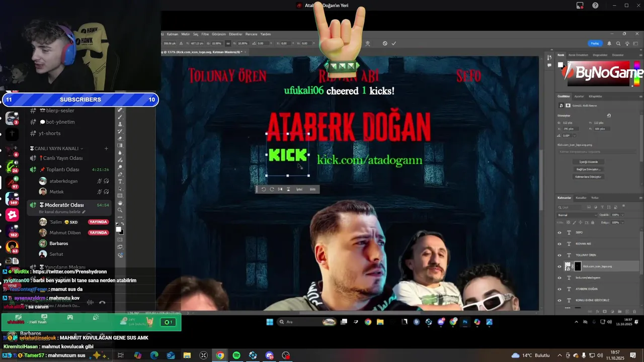Image resolution: width=644 pixels, height=362 pixels.
Task: Click the reset transform icon in Properties
Action: 609,116
